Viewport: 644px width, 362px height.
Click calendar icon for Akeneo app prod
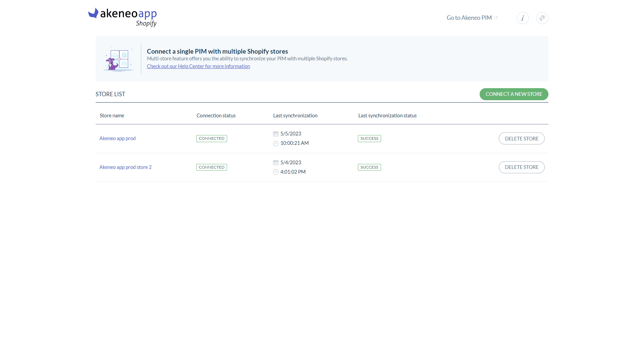click(x=276, y=133)
